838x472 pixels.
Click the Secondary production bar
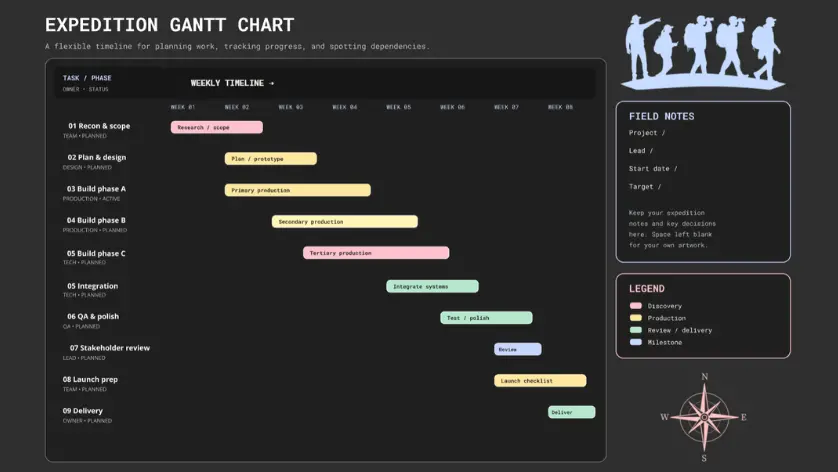(345, 221)
